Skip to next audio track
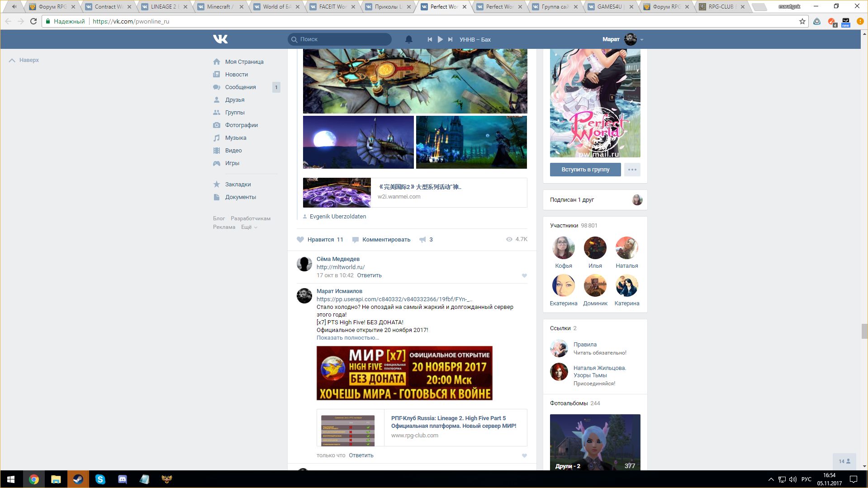The height and width of the screenshot is (488, 868). click(450, 39)
